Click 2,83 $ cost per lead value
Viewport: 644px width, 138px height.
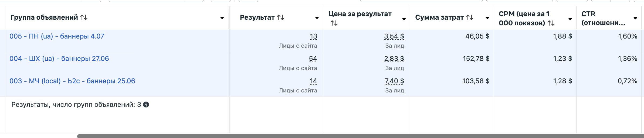[394, 59]
